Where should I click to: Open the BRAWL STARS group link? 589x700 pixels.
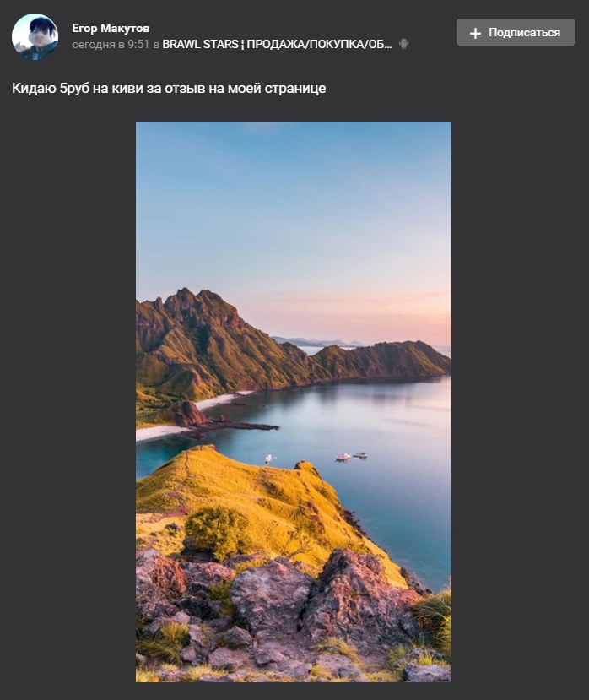pos(277,44)
